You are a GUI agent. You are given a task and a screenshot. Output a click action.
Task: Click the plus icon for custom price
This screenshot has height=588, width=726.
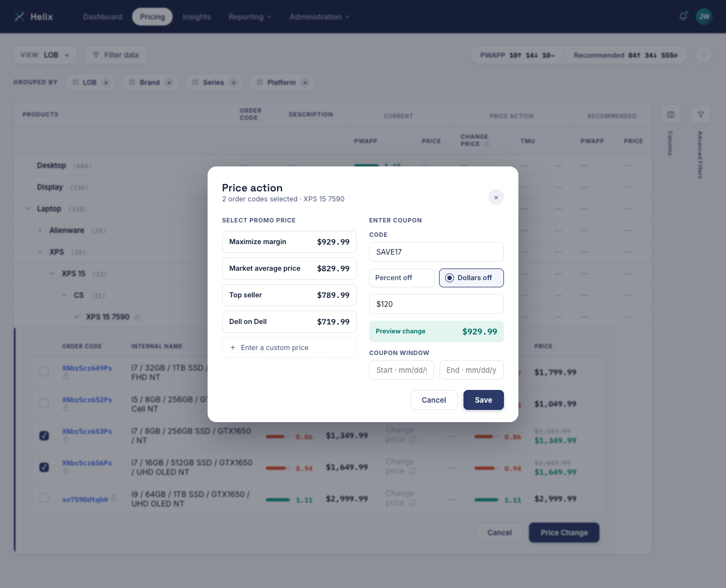coord(233,348)
